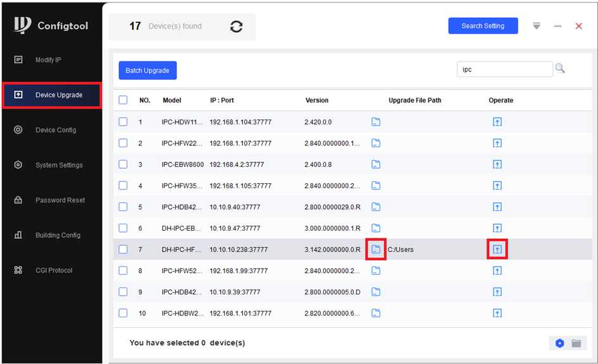The image size is (598, 364).
Task: Open the Modify IP section
Action: pos(48,60)
